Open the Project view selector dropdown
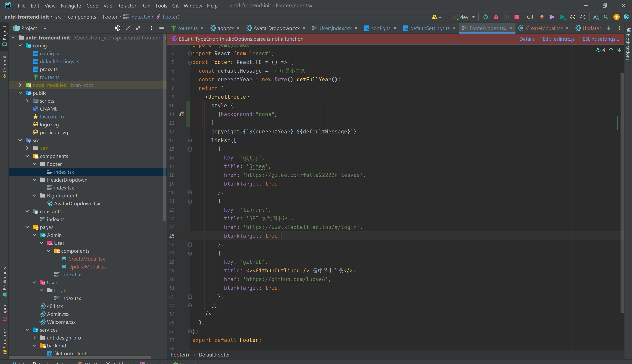632x364 pixels. pyautogui.click(x=45, y=28)
